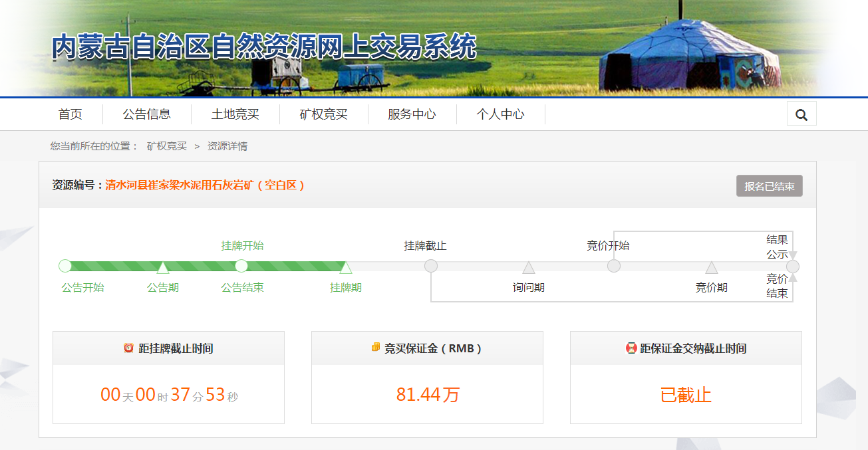
Task: Click the red icon beside 距保证金交纳截止时间
Action: [631, 348]
